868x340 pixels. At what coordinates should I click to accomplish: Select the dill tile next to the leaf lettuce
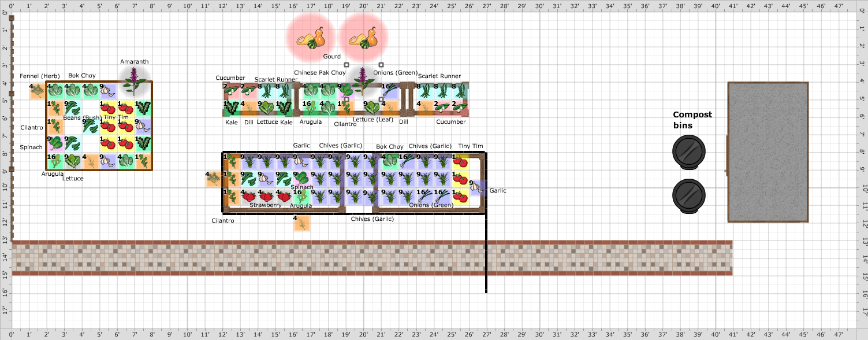click(390, 108)
